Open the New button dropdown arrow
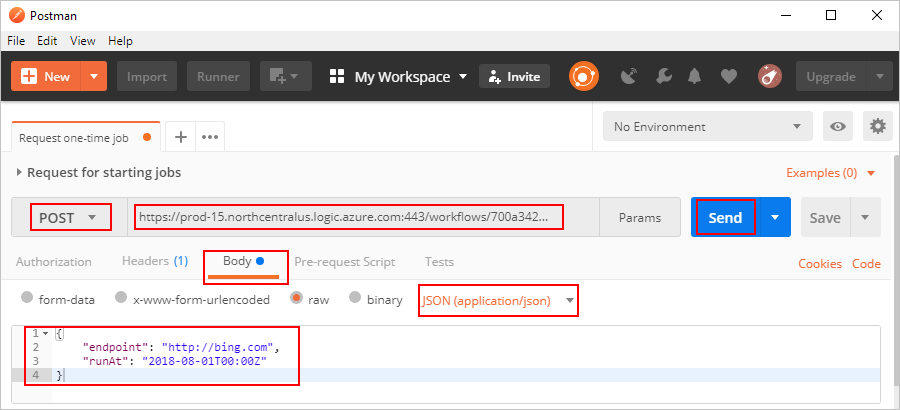The width and height of the screenshot is (900, 410). click(94, 76)
